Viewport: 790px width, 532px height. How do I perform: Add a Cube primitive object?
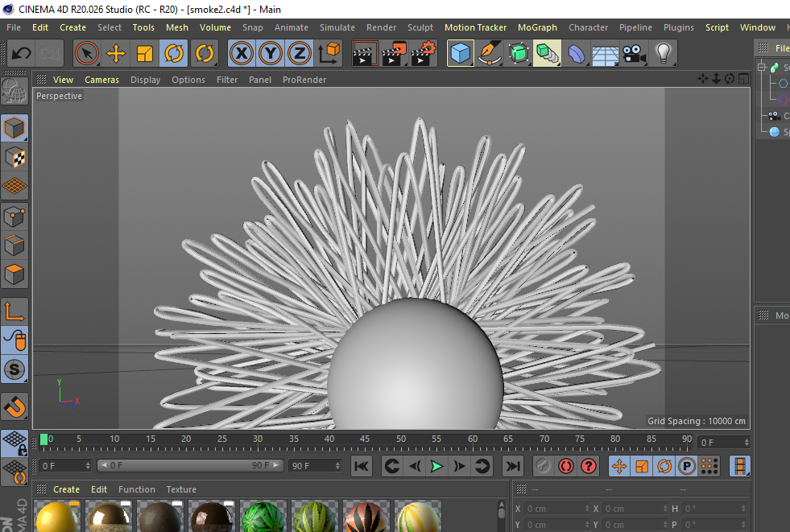click(x=460, y=53)
